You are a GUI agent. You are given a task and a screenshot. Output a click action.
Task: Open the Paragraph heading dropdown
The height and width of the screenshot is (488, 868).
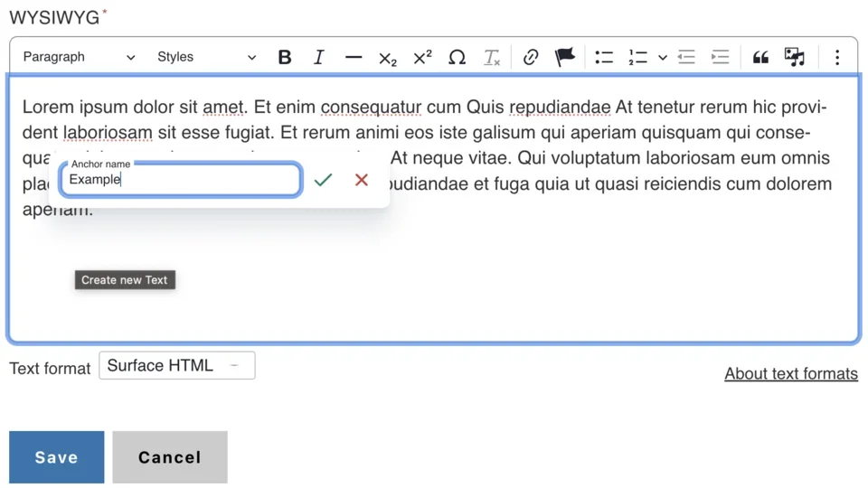79,57
